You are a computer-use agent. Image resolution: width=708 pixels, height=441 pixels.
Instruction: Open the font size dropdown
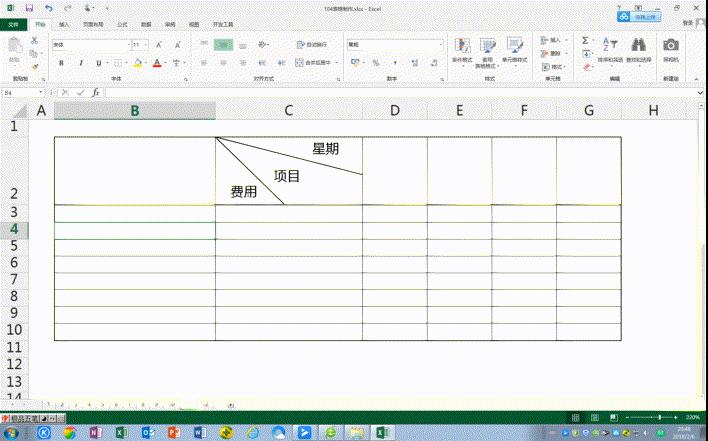coord(146,45)
